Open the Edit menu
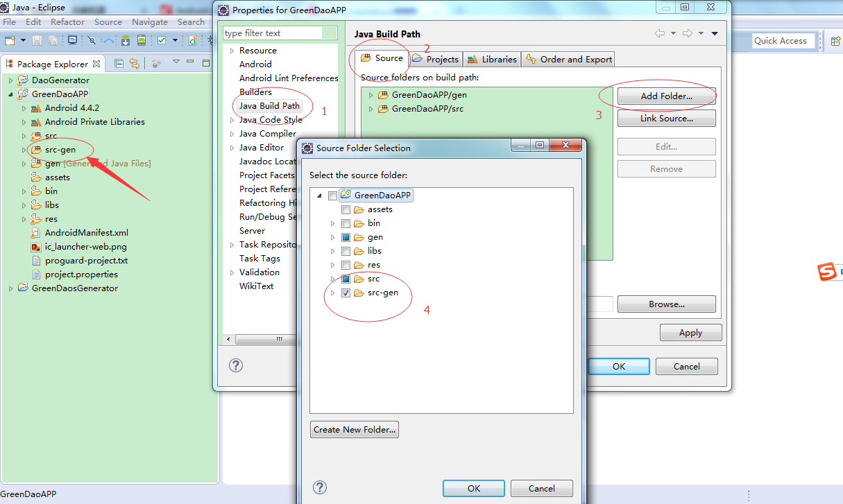The width and height of the screenshot is (843, 504). tap(33, 22)
